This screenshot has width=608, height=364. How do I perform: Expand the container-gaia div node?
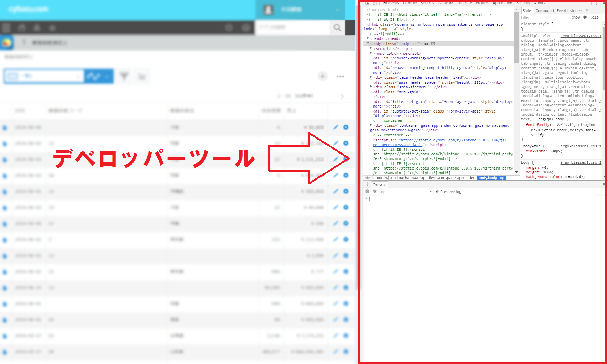pos(371,125)
